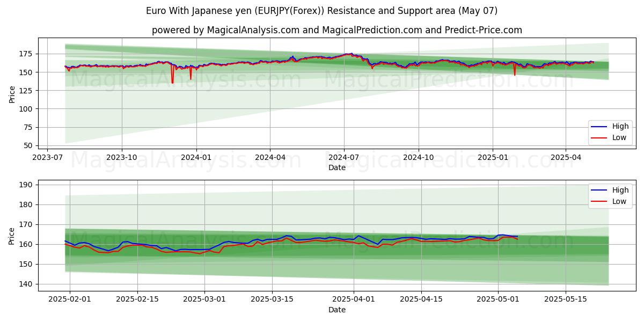Click 'High' in the lower chart legend
The image size is (644, 322).
pos(620,190)
